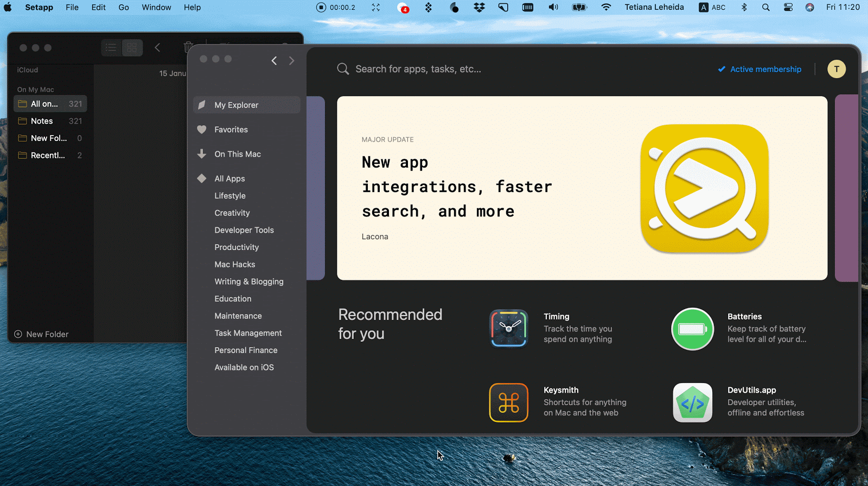Viewport: 868px width, 486px height.
Task: Open Available on iOS category
Action: pos(244,367)
